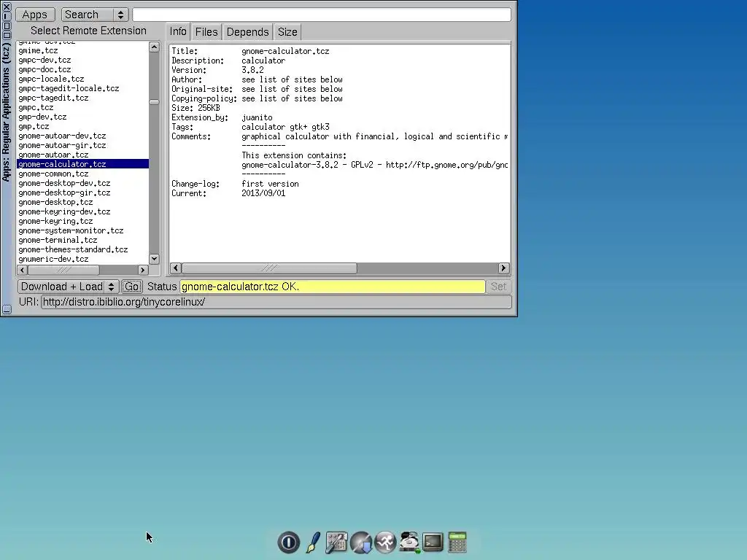Open the Exit power icon in dock
The image size is (747, 560).
click(x=288, y=542)
